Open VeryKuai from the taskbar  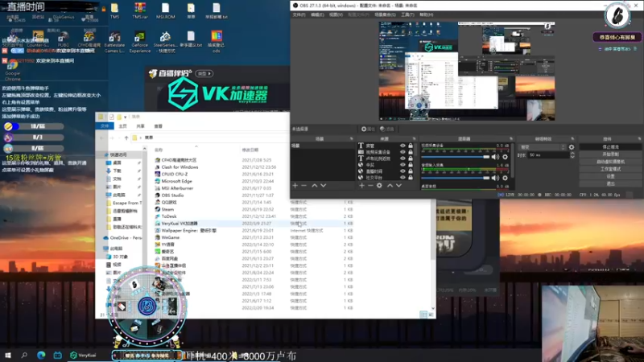point(84,355)
